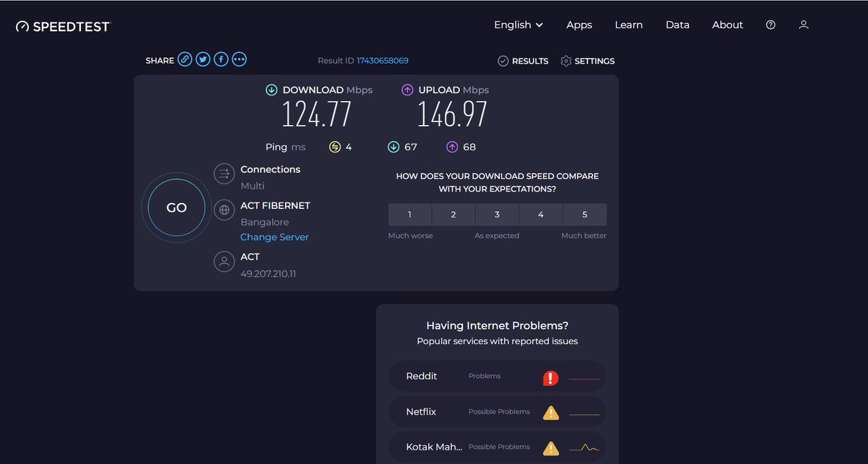This screenshot has height=464, width=868.
Task: Click the ACT FIBERNET server name
Action: (x=275, y=205)
